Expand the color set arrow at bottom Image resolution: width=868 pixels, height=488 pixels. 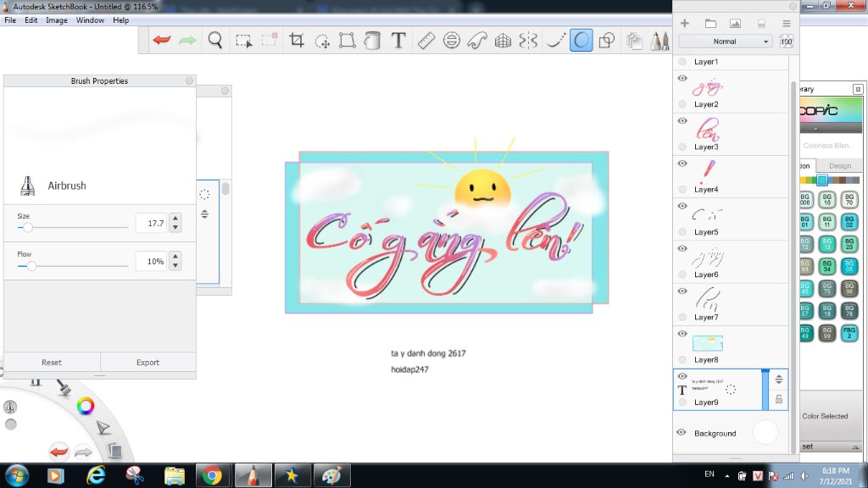pyautogui.click(x=855, y=447)
